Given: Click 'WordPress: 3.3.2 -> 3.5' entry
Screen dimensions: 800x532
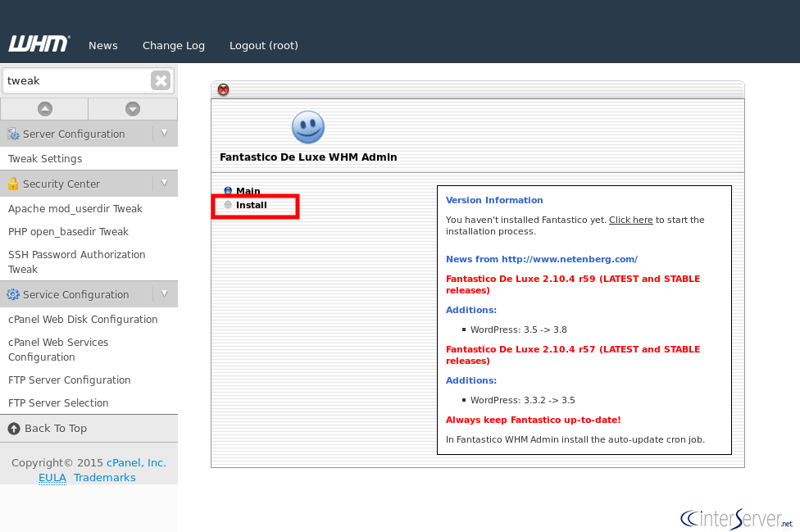Looking at the screenshot, I should pos(522,400).
